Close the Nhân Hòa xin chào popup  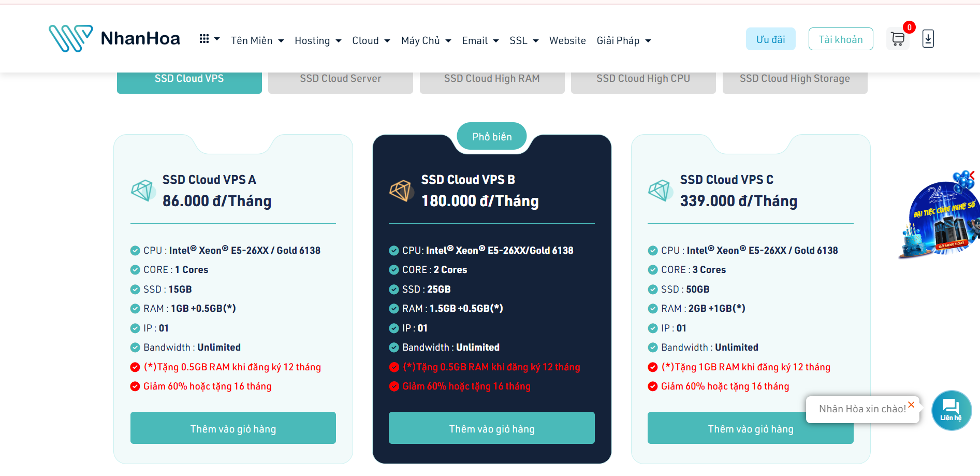[x=911, y=405]
